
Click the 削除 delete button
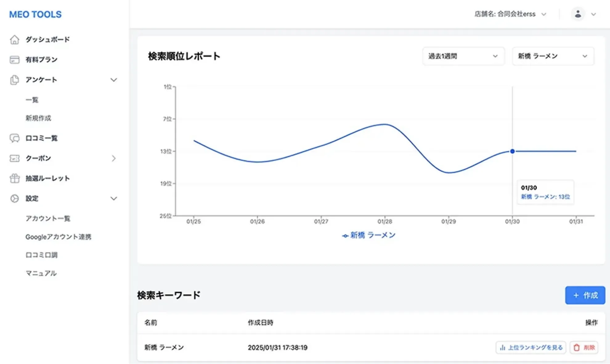click(x=584, y=348)
